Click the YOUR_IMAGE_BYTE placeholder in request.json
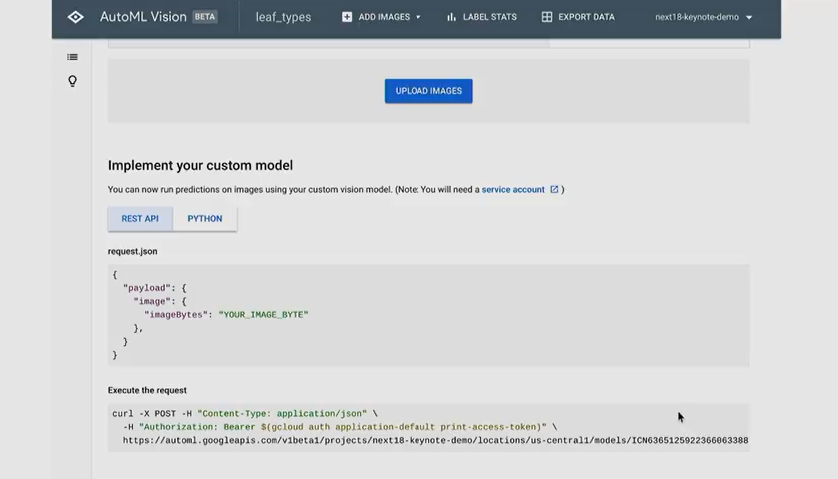The width and height of the screenshot is (838, 479). pyautogui.click(x=265, y=315)
